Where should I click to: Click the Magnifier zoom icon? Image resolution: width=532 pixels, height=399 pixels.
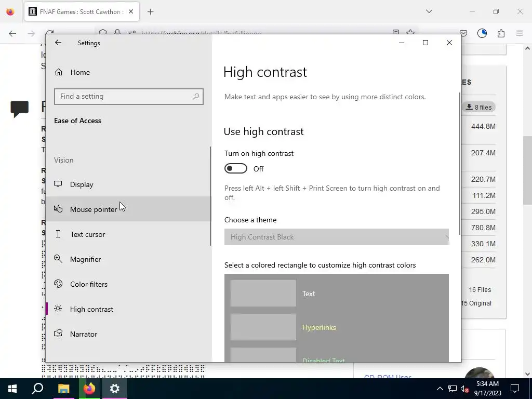58,259
